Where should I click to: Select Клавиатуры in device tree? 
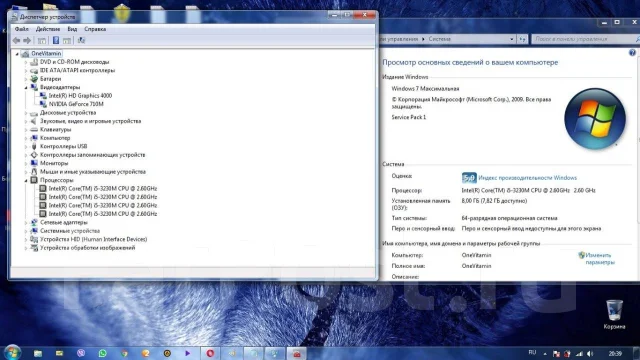pyautogui.click(x=56, y=129)
